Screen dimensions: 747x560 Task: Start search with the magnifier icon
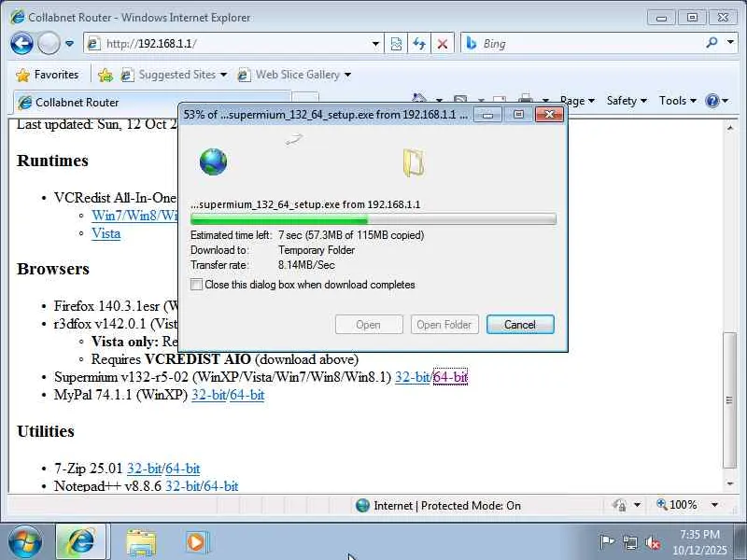712,43
